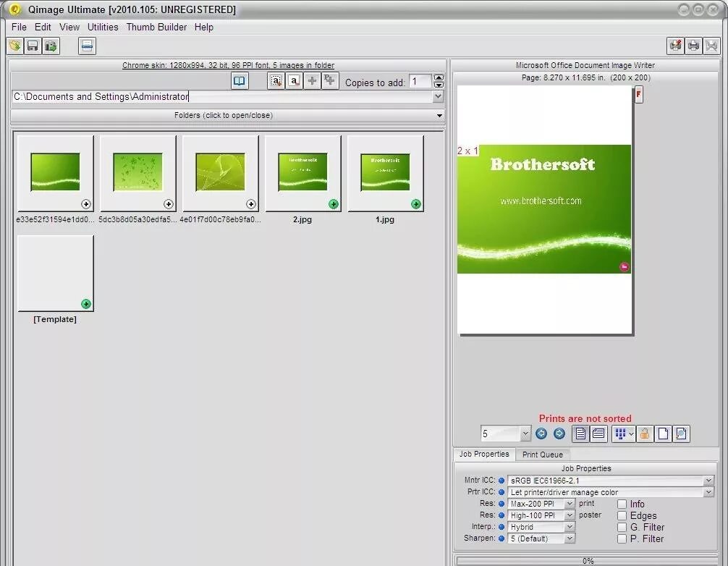Open the Thumb Builder menu
Image resolution: width=728 pixels, height=566 pixels.
(x=156, y=27)
